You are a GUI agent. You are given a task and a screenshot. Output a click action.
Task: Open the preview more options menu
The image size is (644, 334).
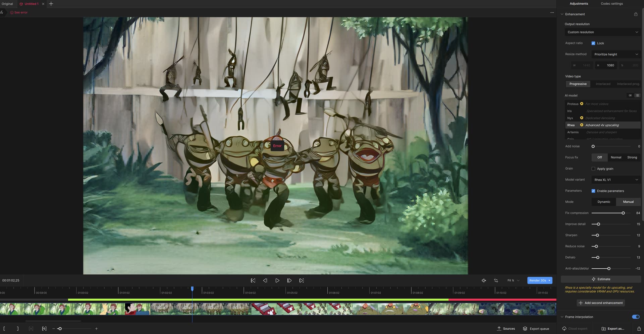click(x=552, y=12)
